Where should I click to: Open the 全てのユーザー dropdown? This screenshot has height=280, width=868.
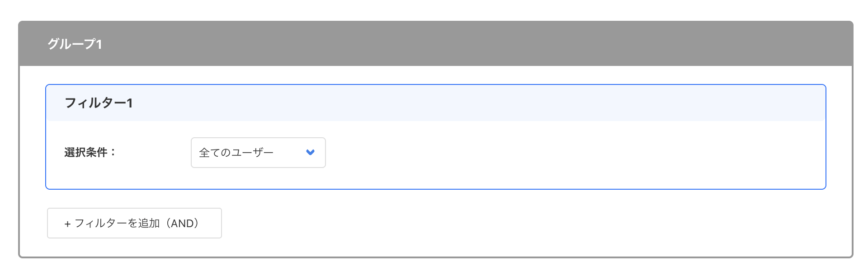click(258, 153)
